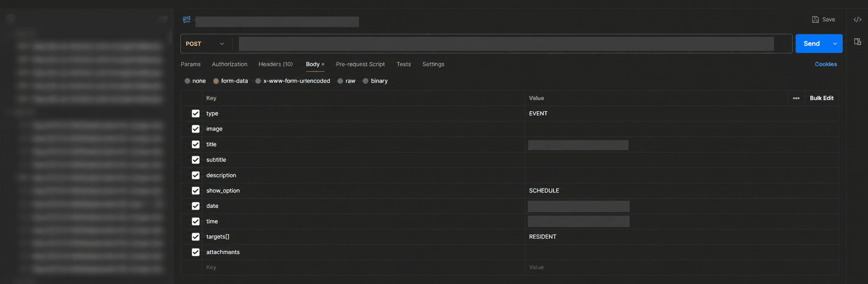
Task: Click the attachments key cell
Action: point(364,252)
